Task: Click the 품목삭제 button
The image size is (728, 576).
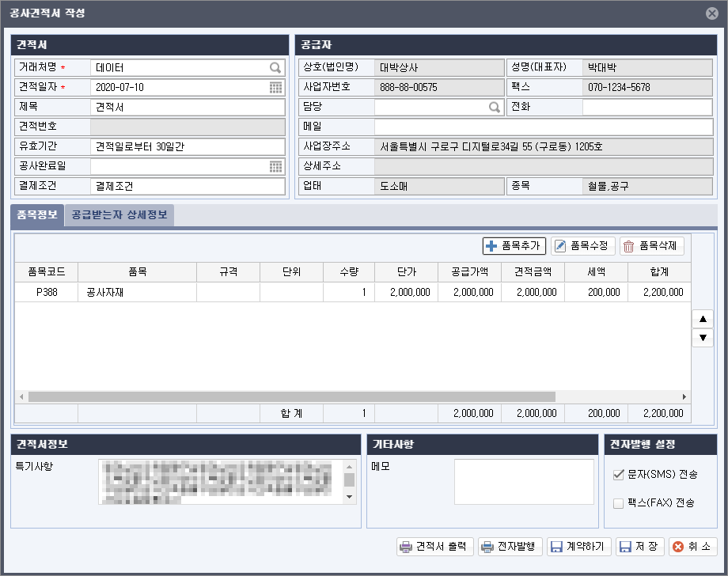Action: point(652,245)
